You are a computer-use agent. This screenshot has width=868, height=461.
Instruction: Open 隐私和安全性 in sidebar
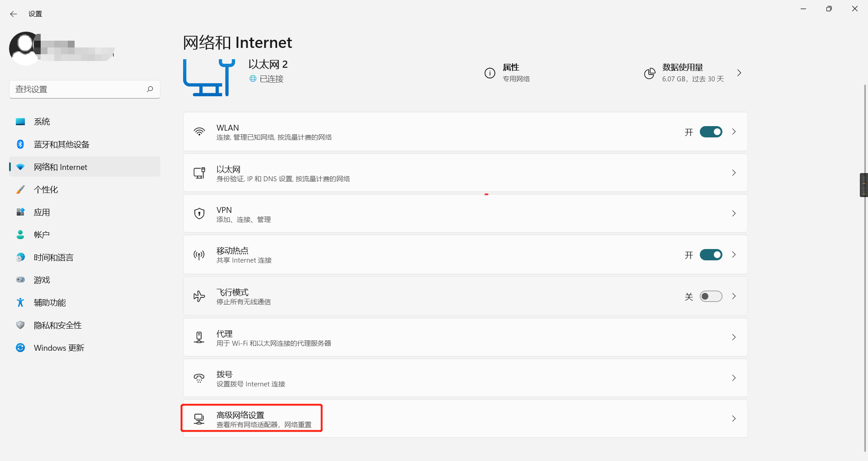[85, 325]
